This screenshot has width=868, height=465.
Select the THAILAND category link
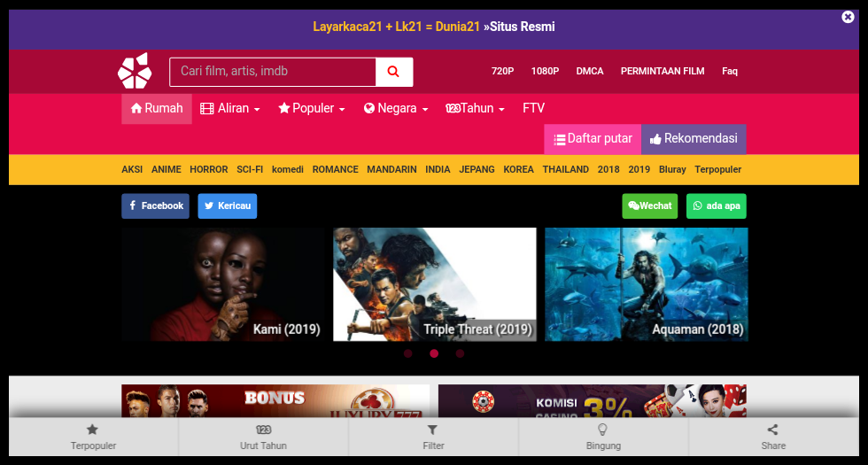(x=565, y=169)
